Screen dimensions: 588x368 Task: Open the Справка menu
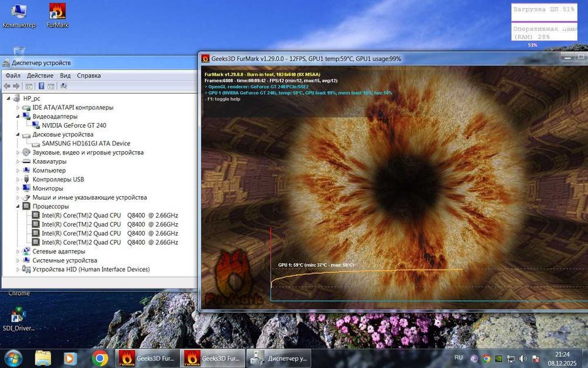point(89,75)
